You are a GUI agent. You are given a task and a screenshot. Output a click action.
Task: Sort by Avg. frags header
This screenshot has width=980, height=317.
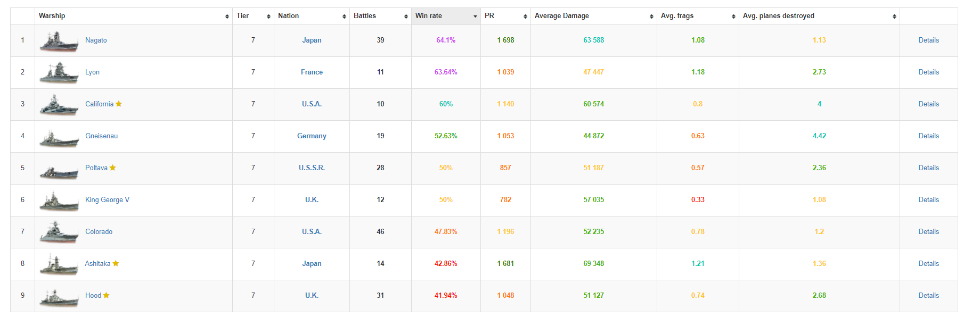pos(697,16)
